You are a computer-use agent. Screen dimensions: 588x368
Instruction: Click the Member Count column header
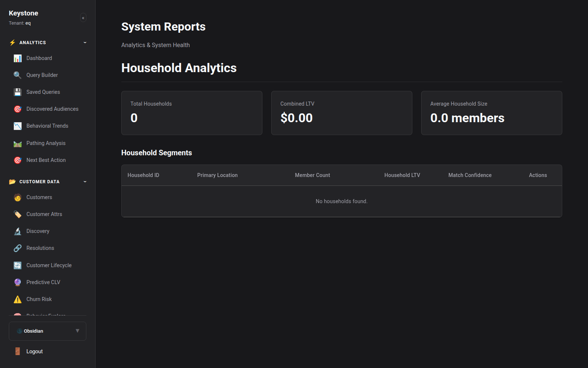pyautogui.click(x=312, y=175)
